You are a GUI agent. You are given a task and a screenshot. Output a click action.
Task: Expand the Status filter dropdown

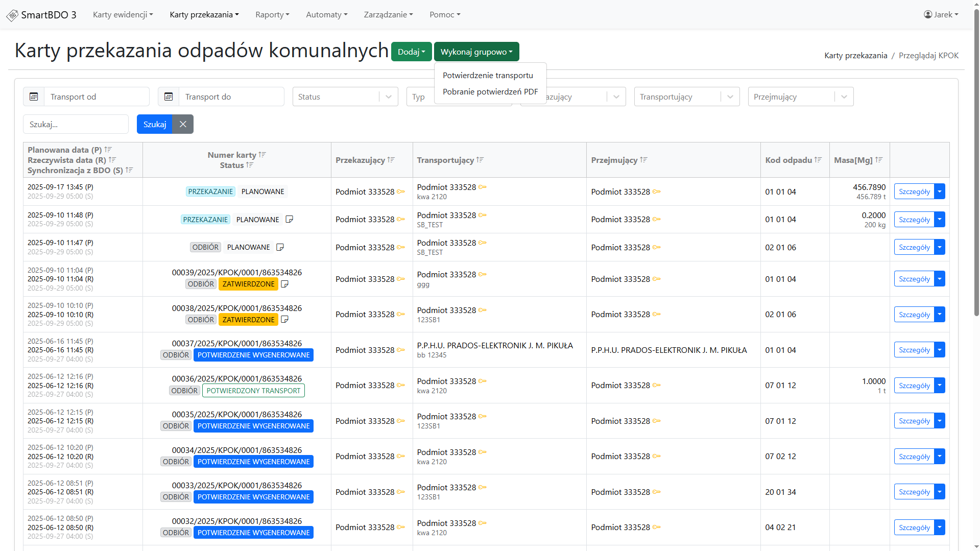389,97
